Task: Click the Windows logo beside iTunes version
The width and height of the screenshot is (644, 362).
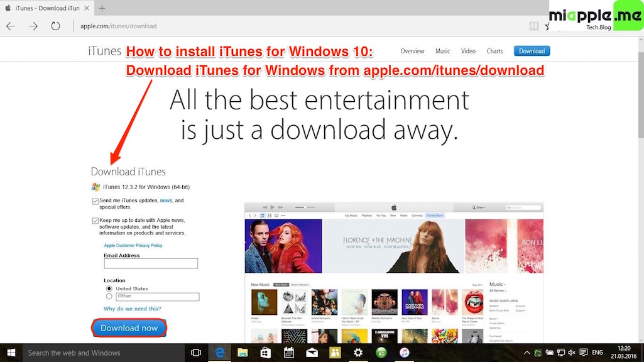Action: pos(96,187)
